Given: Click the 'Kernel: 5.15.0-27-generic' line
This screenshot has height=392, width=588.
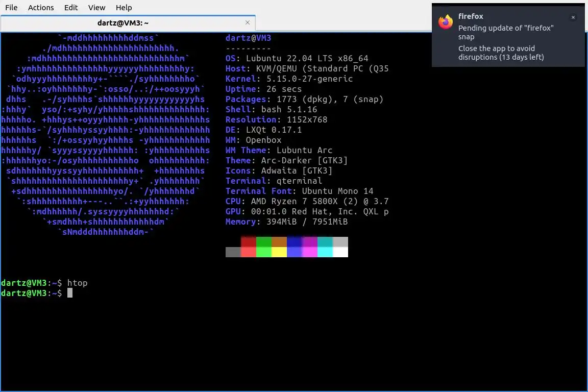Looking at the screenshot, I should pyautogui.click(x=289, y=79).
